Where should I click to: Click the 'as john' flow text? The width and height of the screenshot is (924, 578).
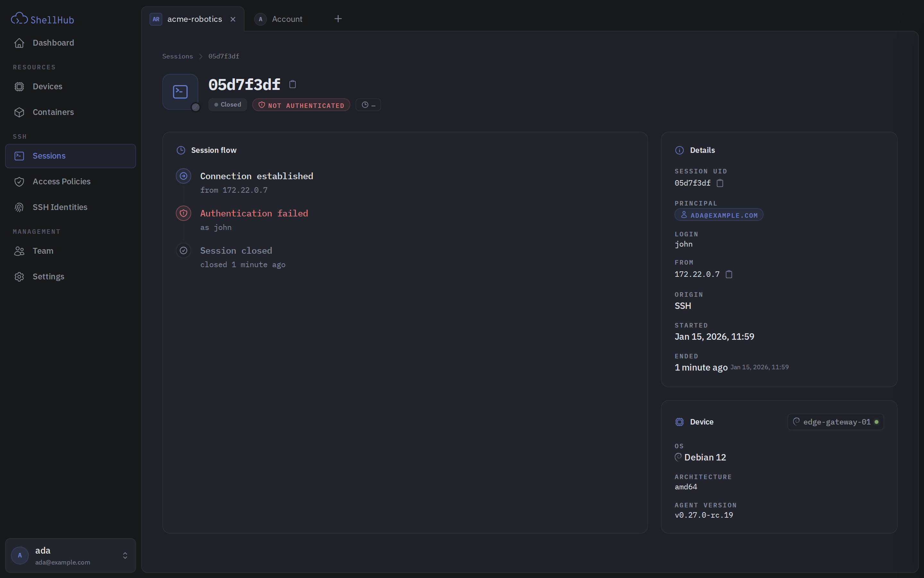(x=216, y=227)
